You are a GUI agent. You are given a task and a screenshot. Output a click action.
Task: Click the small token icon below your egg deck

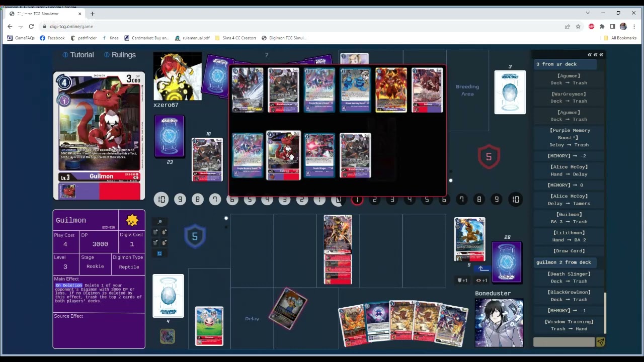(168, 336)
